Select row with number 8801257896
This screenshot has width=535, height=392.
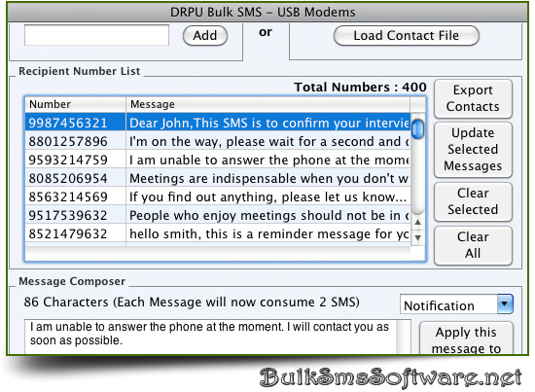pos(218,141)
